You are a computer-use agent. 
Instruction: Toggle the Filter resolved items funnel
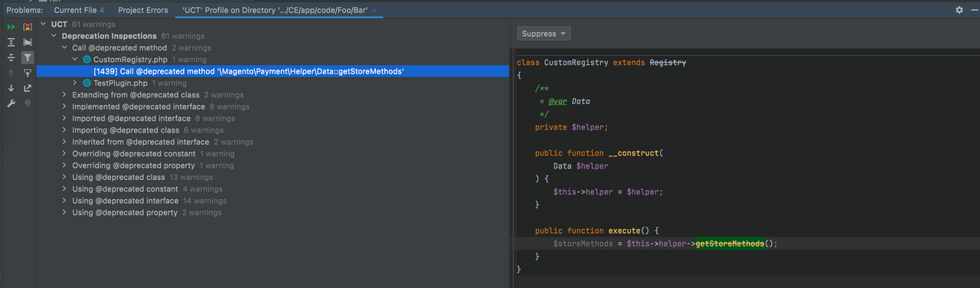coord(28,57)
